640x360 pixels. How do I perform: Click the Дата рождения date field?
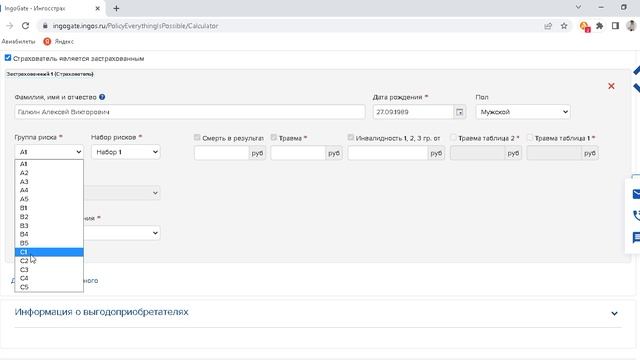[413, 112]
